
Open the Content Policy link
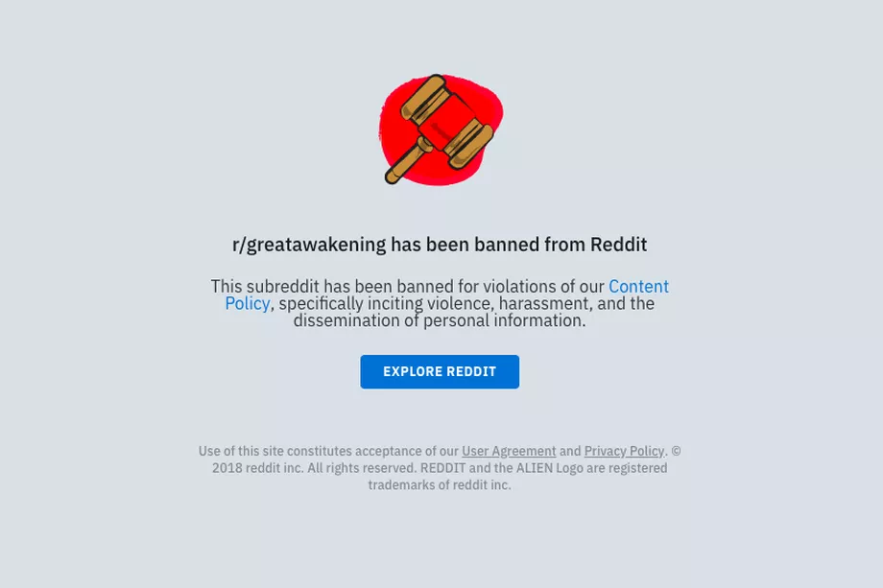coord(446,294)
